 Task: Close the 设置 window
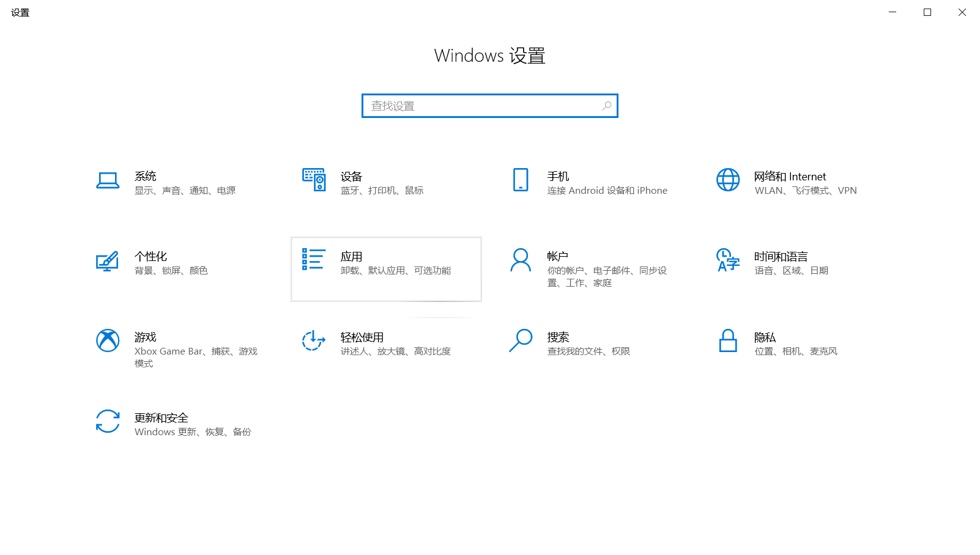pos(962,12)
